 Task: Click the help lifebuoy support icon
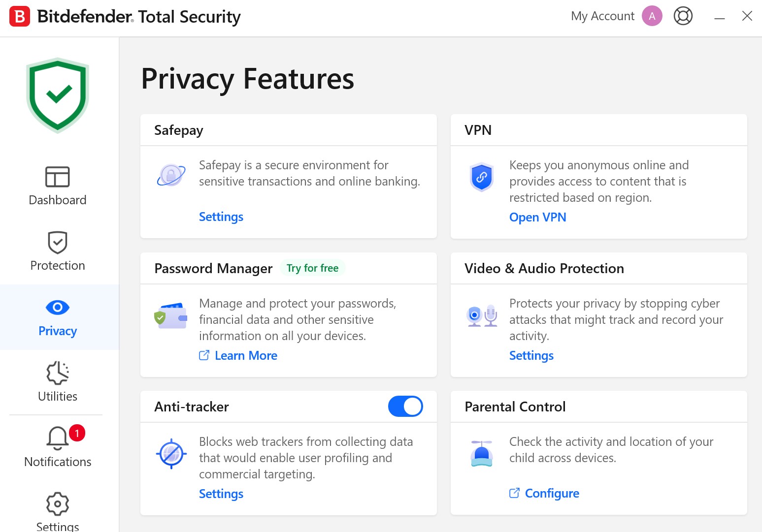coord(683,16)
